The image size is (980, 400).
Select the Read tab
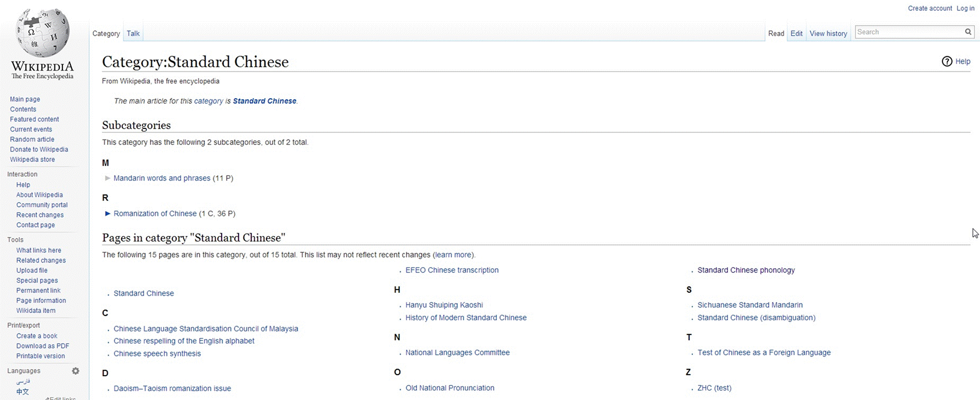coord(776,33)
